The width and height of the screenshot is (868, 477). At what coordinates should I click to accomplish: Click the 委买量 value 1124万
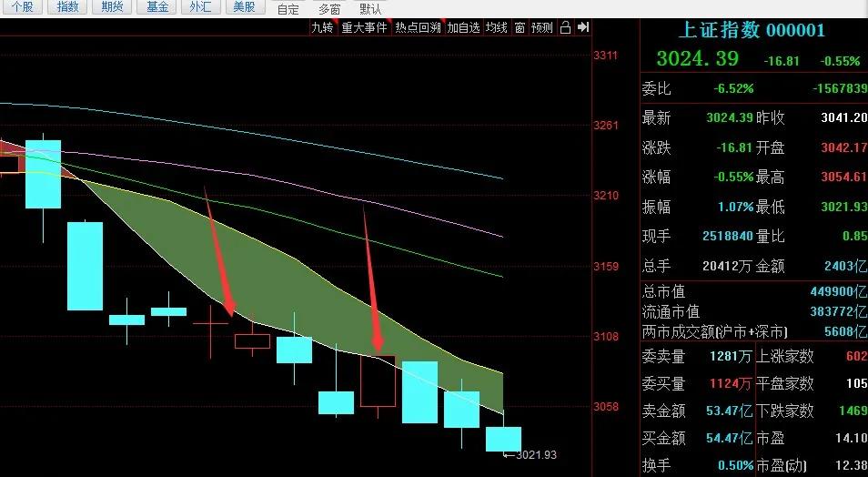[731, 383]
